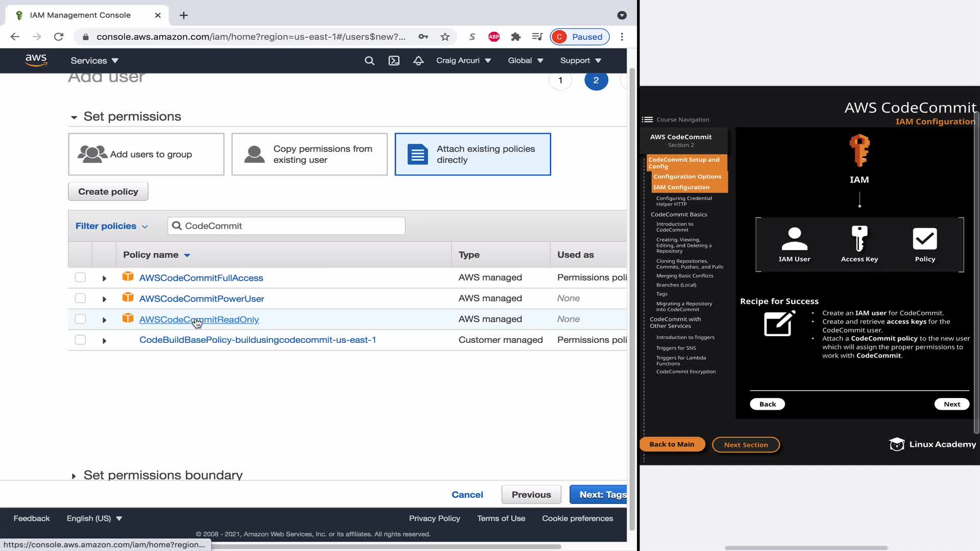Select the Add users to group option

(x=146, y=154)
